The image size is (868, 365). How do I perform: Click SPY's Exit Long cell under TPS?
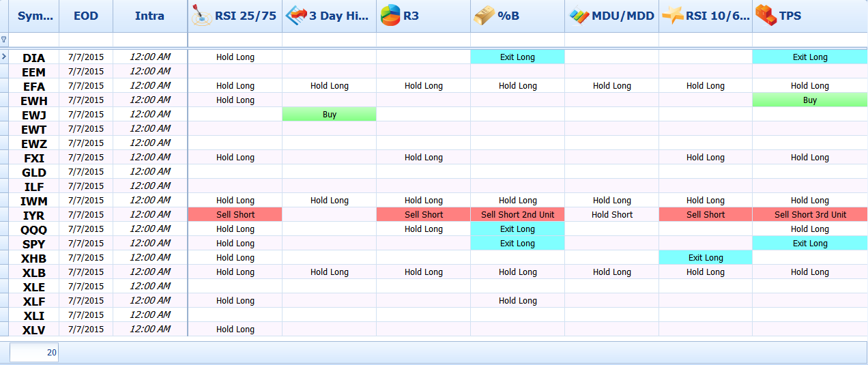pos(810,244)
